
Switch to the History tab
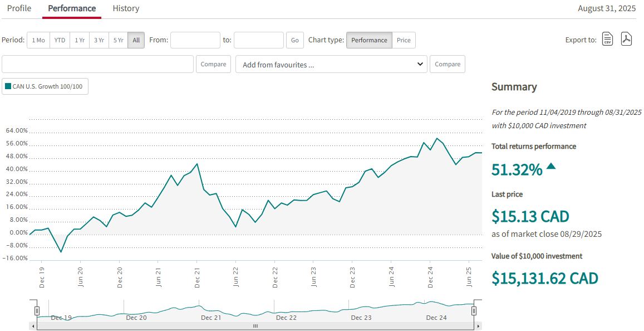126,8
